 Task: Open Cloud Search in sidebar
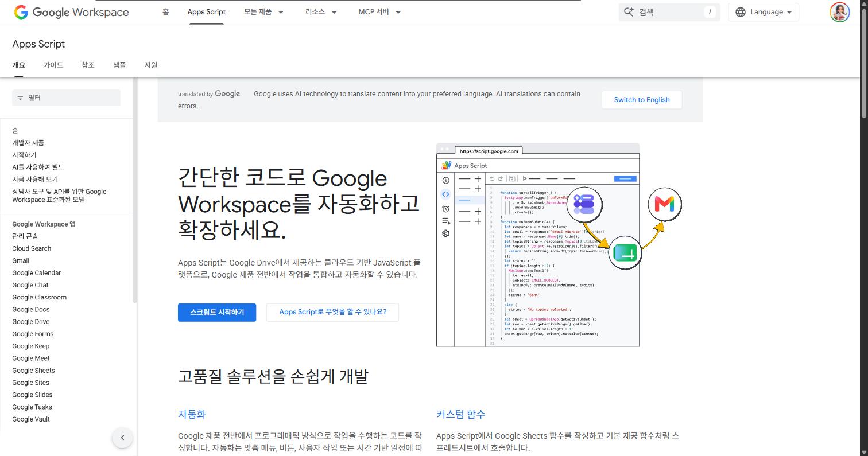pos(32,248)
